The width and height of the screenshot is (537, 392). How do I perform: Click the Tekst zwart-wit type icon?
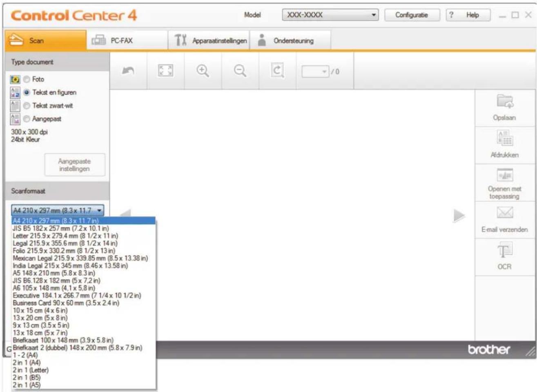15,106
